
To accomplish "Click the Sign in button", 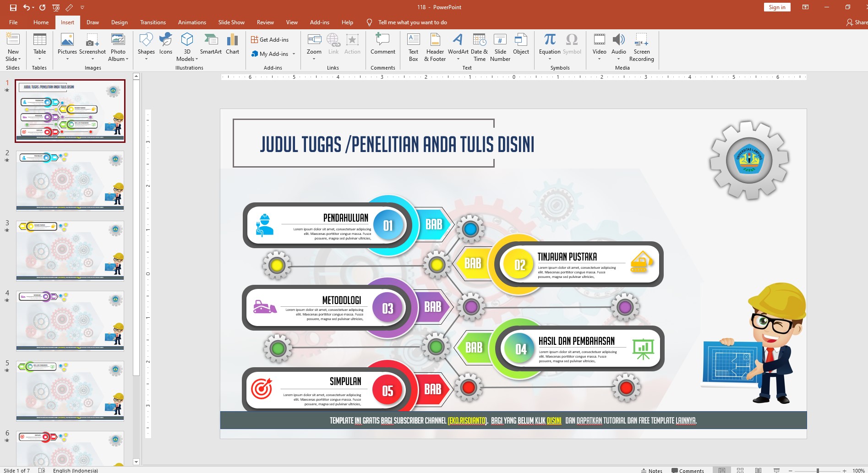I will click(x=777, y=7).
